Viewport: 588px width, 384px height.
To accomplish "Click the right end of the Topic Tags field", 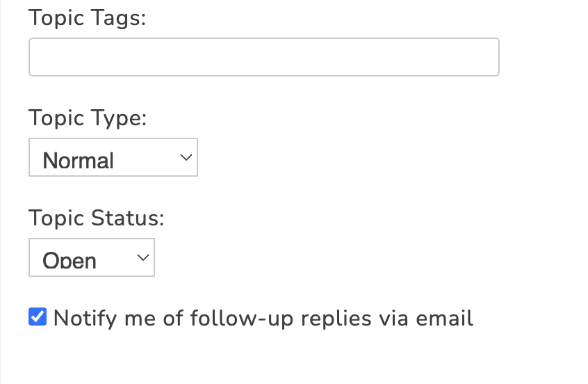I will pos(487,57).
